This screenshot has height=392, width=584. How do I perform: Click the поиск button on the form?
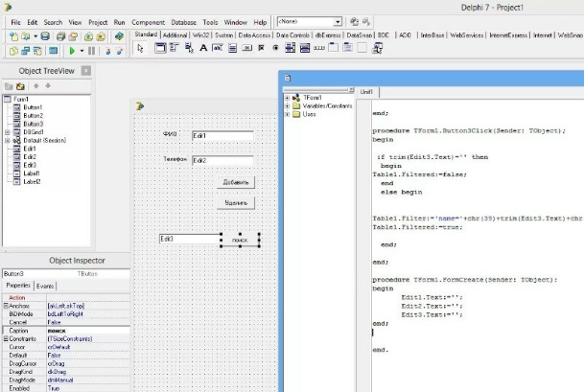(240, 241)
